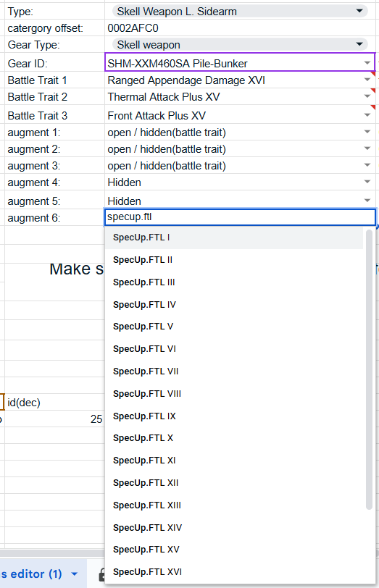Select the id(dec) cell
The height and width of the screenshot is (588, 379).
pyautogui.click(x=54, y=403)
